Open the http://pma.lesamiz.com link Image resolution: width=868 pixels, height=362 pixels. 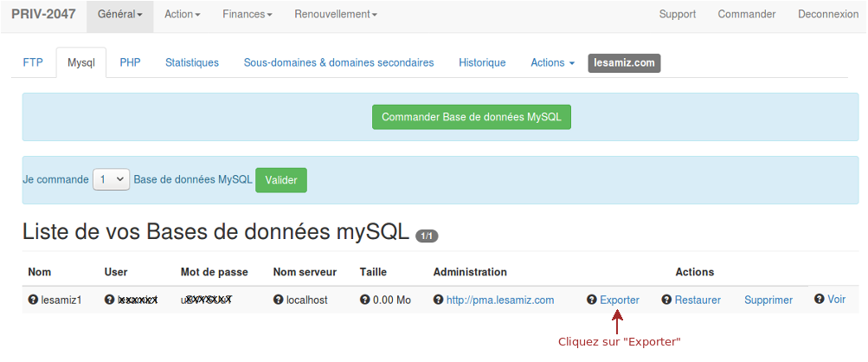coord(500,300)
